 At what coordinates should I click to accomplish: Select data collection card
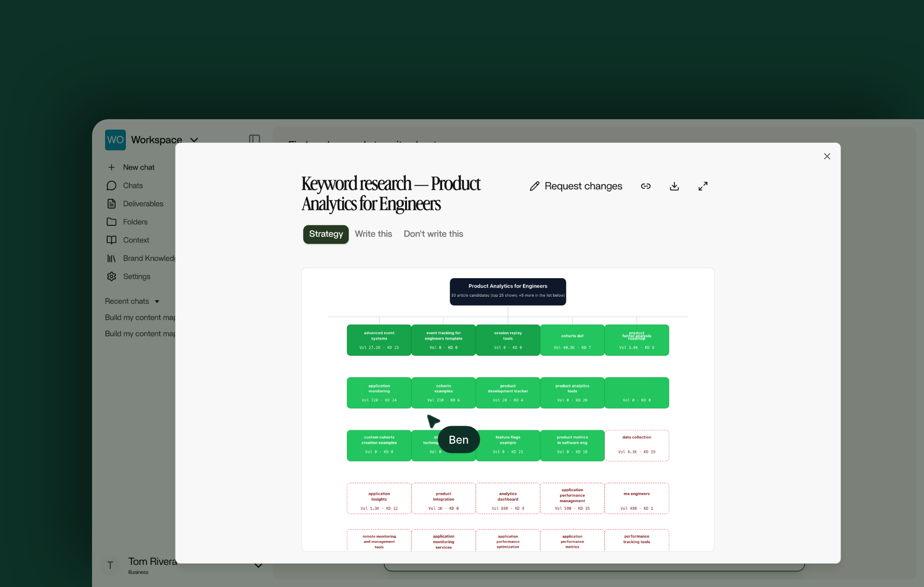pos(637,445)
